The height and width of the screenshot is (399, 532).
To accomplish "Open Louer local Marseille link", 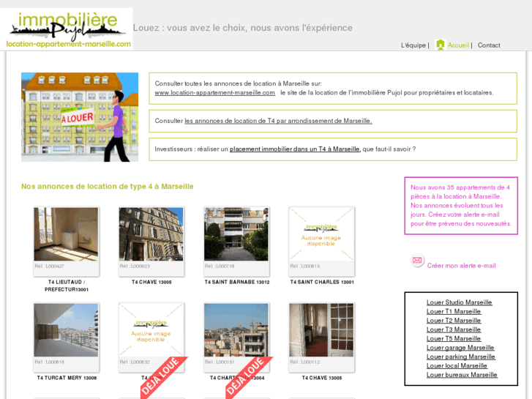I will (457, 366).
